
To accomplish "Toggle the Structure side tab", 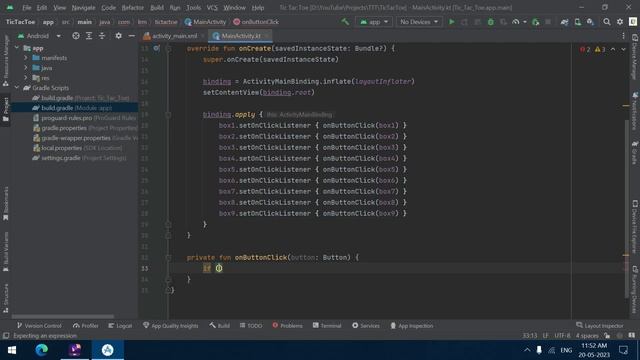I will pos(6,298).
